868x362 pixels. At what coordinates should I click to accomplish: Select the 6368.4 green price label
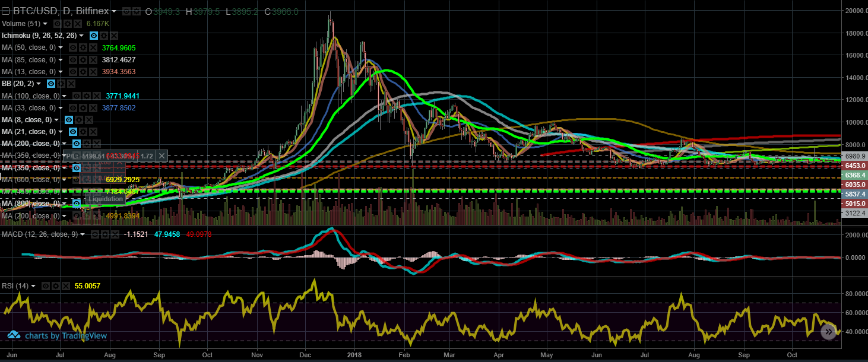point(856,175)
